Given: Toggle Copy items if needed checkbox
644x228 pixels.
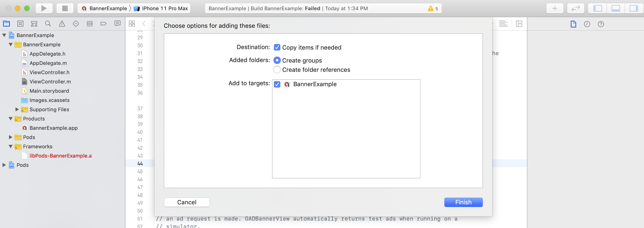Looking at the screenshot, I should coord(277,47).
